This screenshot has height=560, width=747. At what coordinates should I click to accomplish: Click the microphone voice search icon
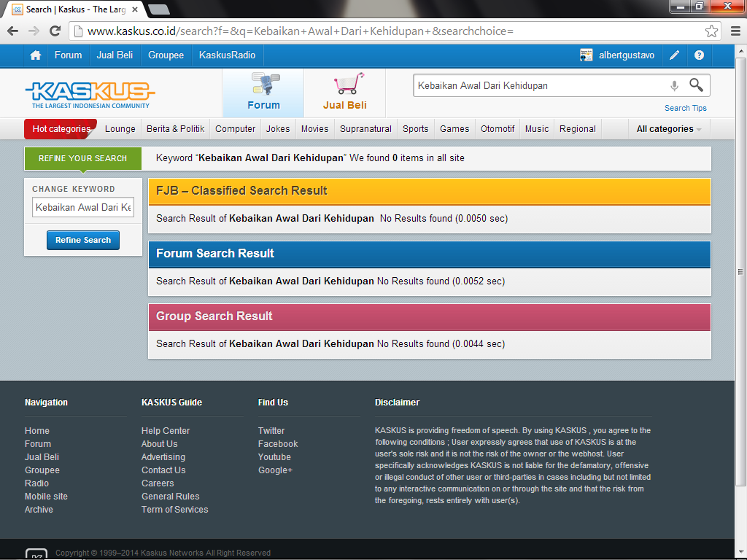pyautogui.click(x=674, y=86)
